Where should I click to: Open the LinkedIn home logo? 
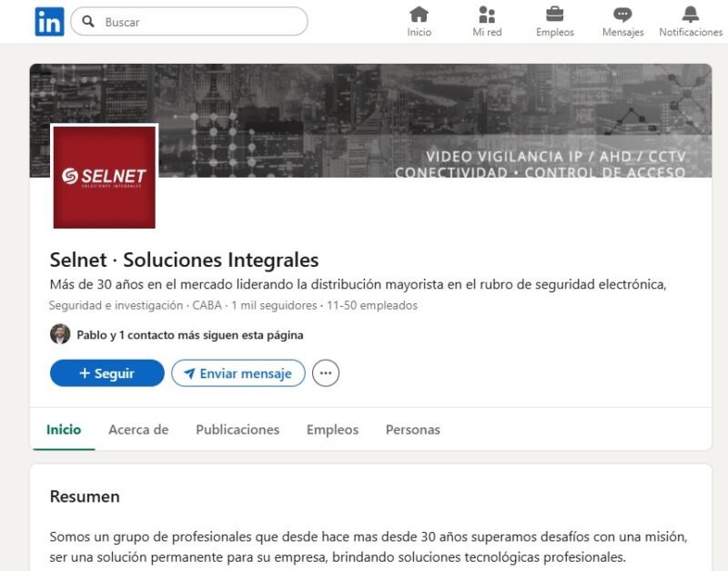point(49,21)
